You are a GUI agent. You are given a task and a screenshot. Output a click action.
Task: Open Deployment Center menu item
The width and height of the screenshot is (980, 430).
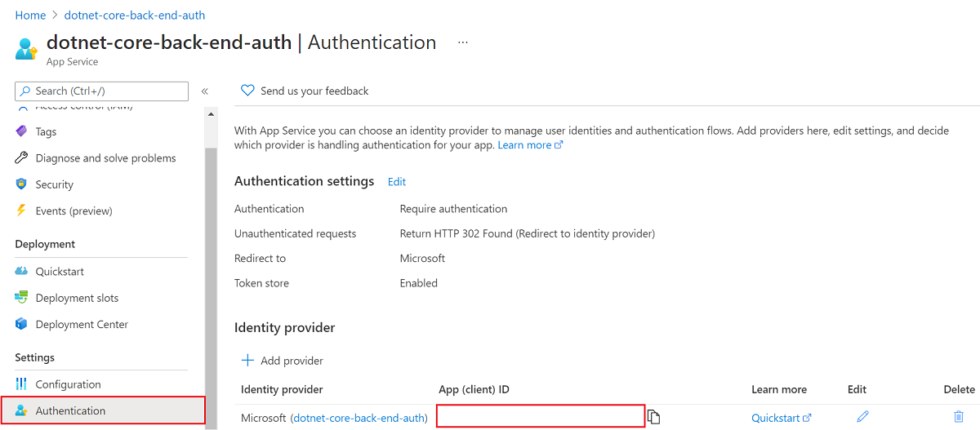[82, 324]
